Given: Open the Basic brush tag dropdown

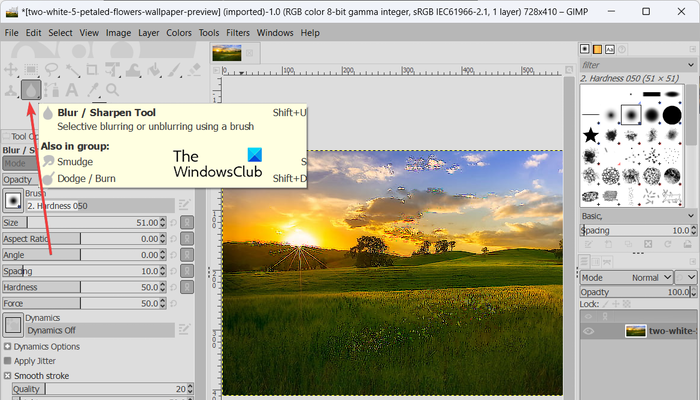Looking at the screenshot, I should (637, 215).
